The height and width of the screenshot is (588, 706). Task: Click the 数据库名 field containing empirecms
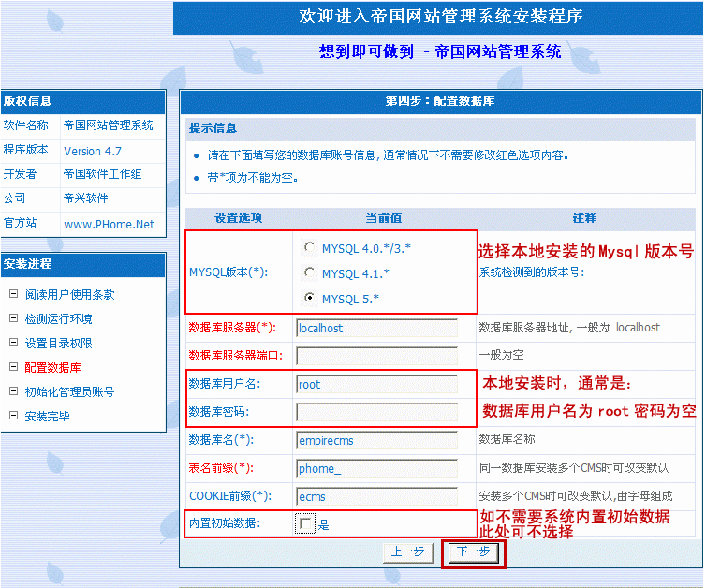click(376, 440)
